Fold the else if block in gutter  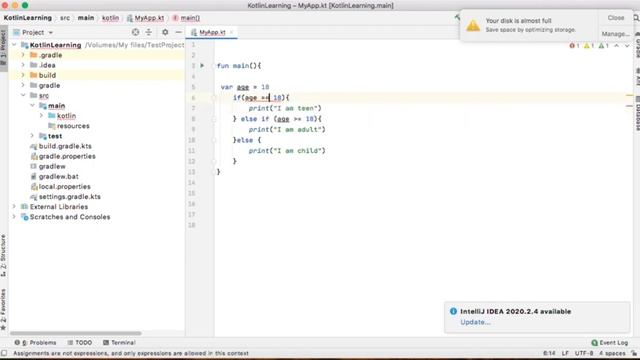[214, 119]
